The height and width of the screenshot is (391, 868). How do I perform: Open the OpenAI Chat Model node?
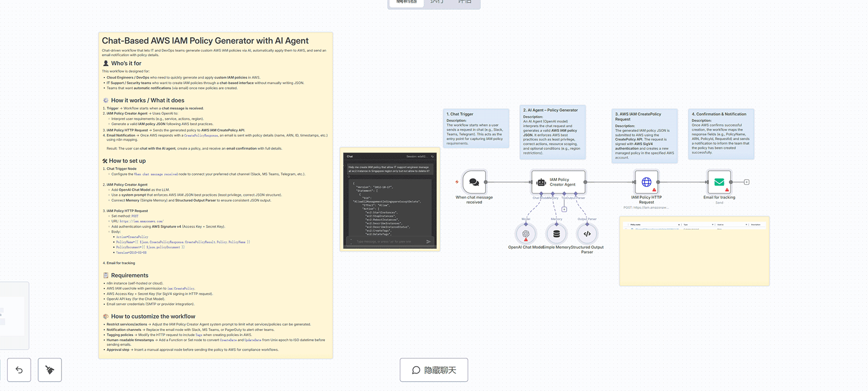(x=526, y=234)
